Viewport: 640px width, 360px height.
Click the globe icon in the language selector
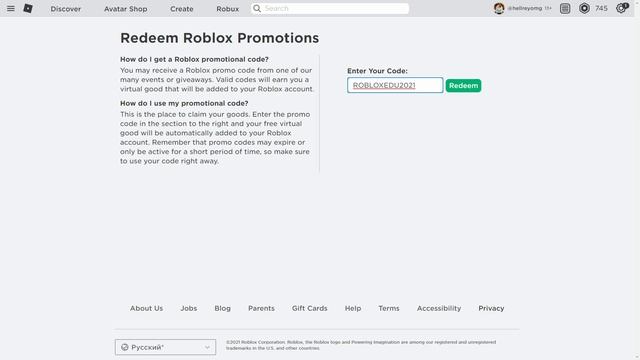[124, 347]
